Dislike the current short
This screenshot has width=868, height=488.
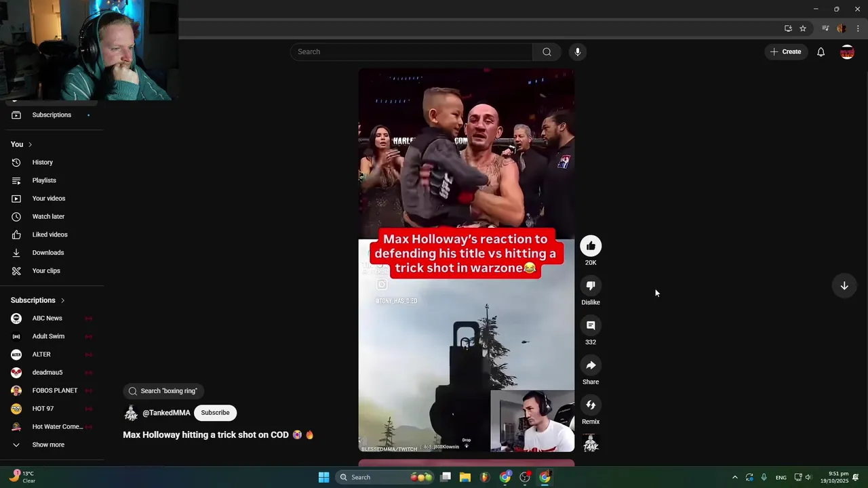pos(591,286)
